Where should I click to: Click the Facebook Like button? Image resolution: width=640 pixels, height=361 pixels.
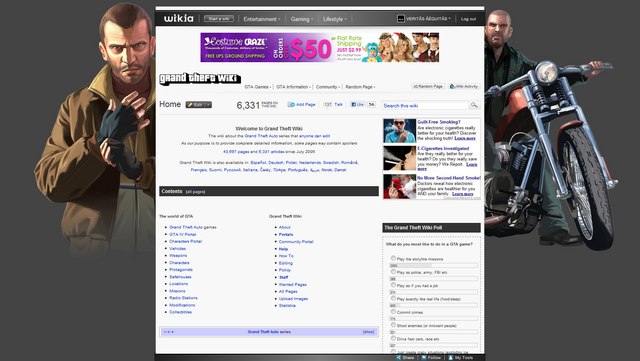(x=357, y=105)
